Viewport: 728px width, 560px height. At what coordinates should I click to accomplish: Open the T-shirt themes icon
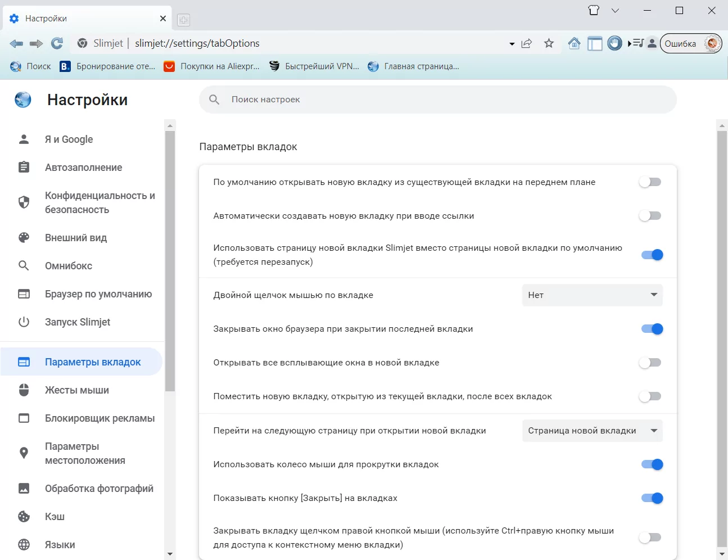594,10
